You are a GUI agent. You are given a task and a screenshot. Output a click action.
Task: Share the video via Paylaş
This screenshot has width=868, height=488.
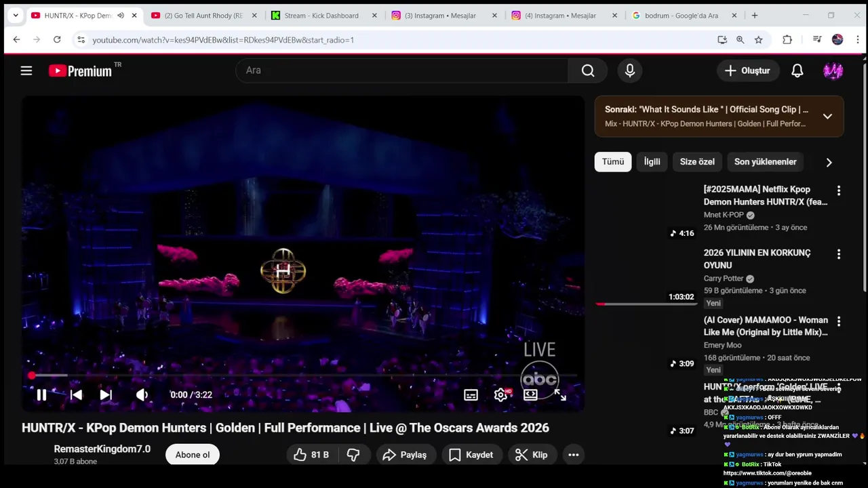(x=405, y=455)
